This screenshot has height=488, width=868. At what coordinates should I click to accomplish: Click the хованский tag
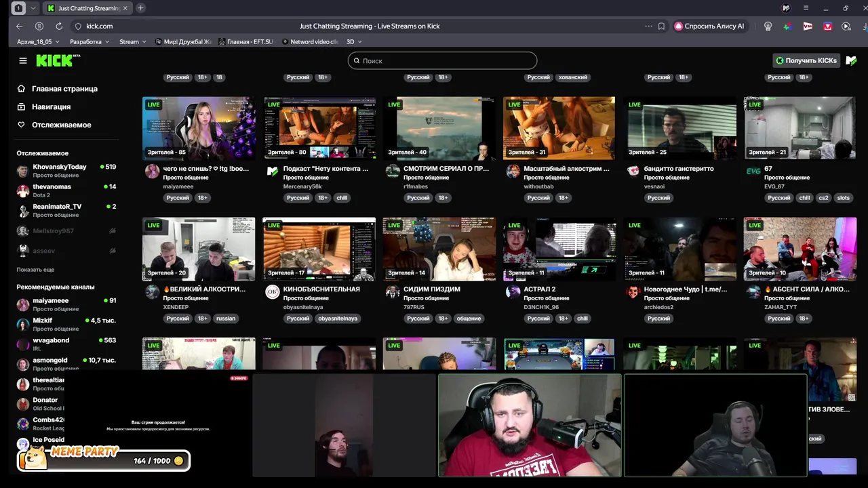pos(572,77)
